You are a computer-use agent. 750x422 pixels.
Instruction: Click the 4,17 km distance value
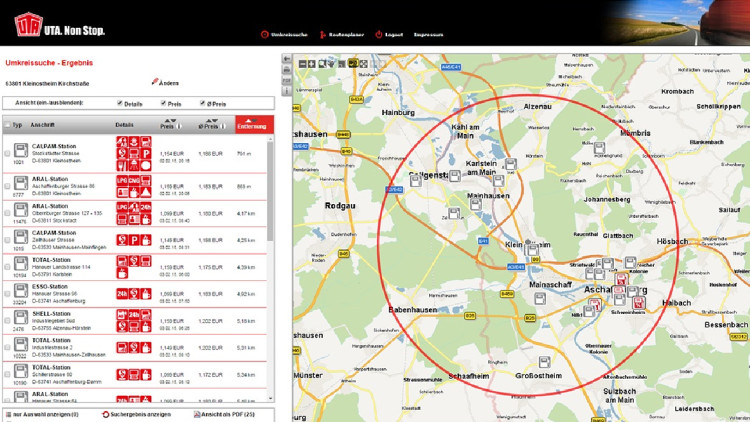(245, 213)
